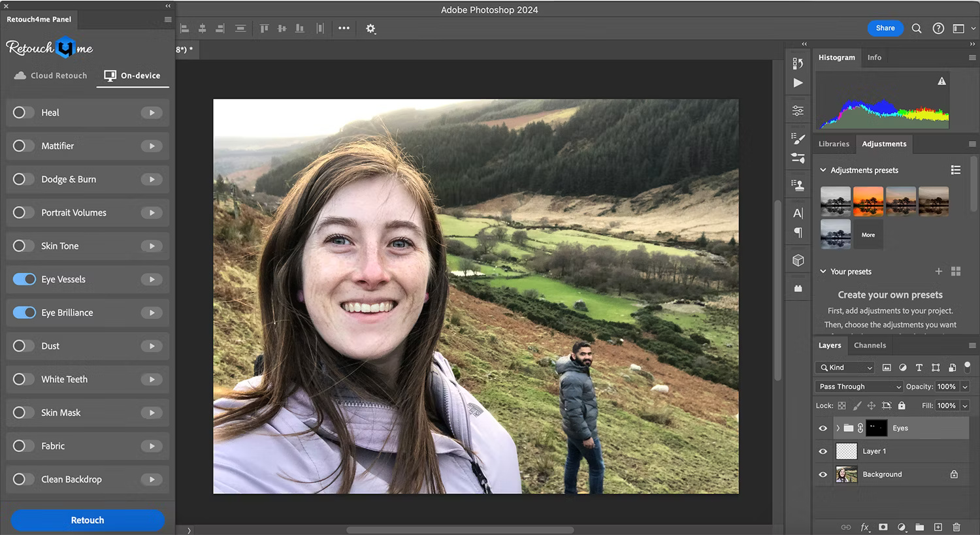980x535 pixels.
Task: Click the fx layer styles icon
Action: tap(864, 527)
